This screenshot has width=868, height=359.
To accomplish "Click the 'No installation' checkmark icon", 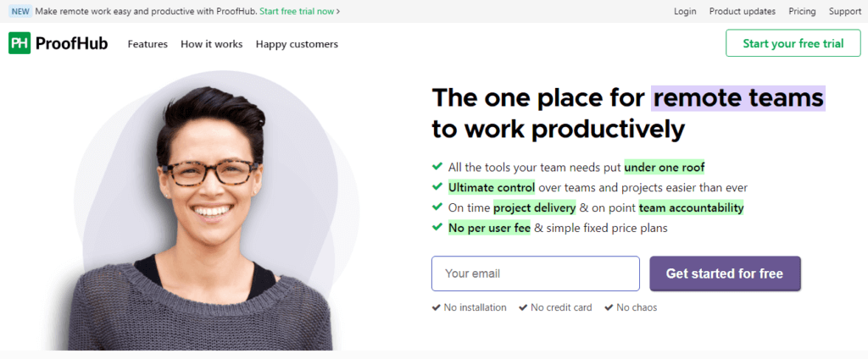I will (x=436, y=307).
